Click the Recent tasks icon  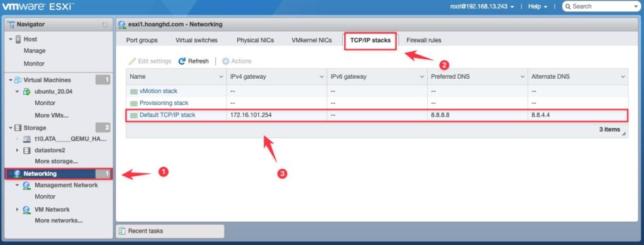tap(122, 231)
